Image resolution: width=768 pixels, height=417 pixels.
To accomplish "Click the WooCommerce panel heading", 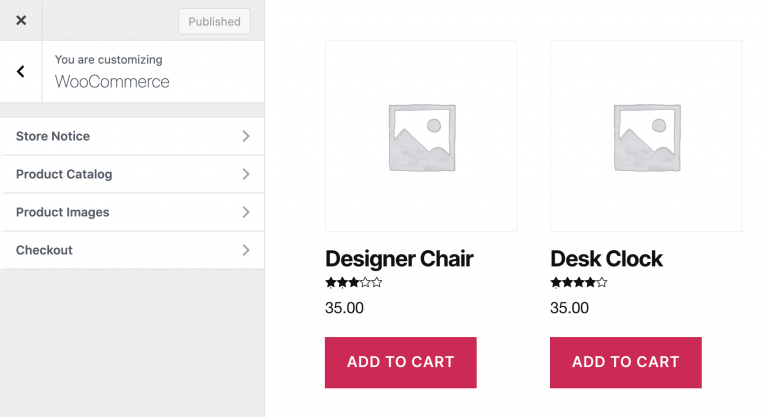I will (112, 81).
